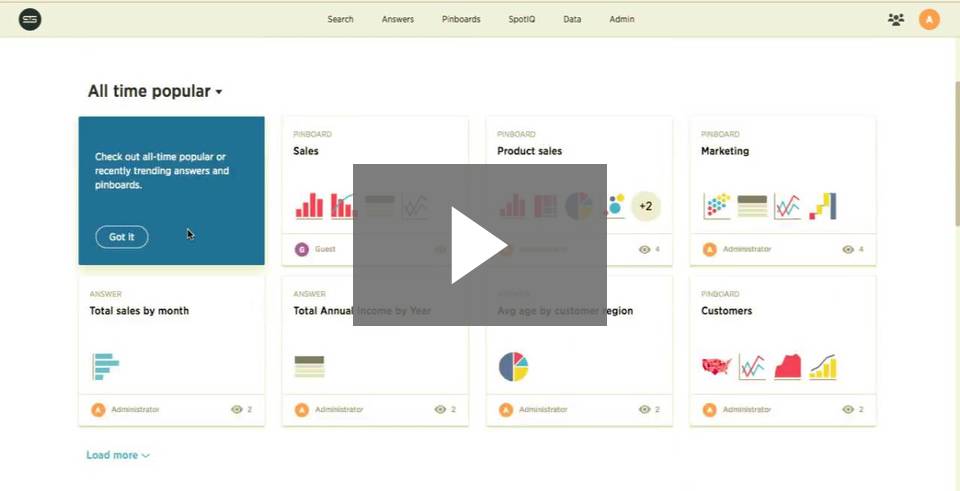Click the pie chart icon in Avg age card
This screenshot has width=960, height=491.
click(x=513, y=367)
